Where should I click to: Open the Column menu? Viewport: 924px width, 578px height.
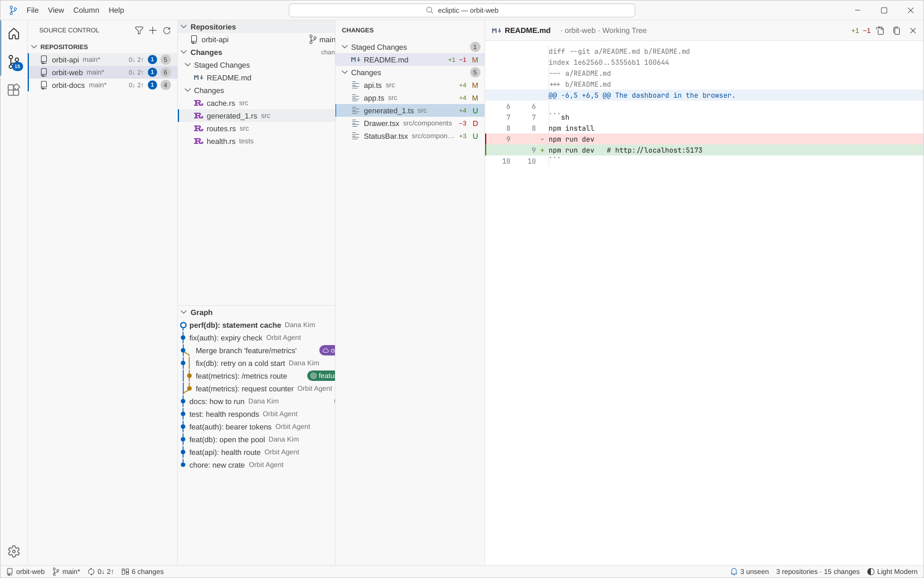86,10
